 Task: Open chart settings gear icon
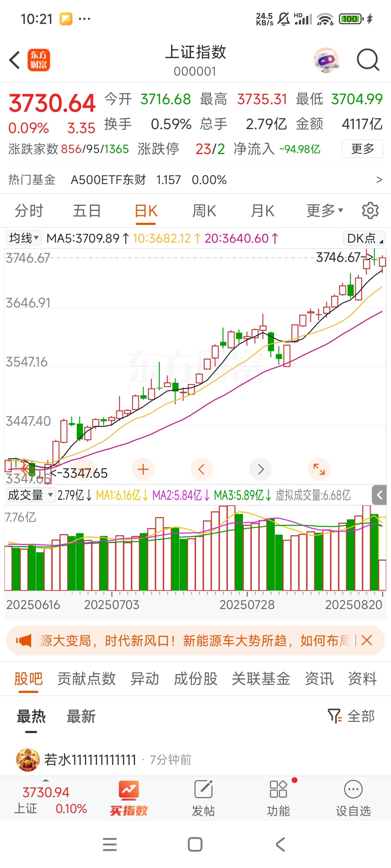tap(370, 210)
